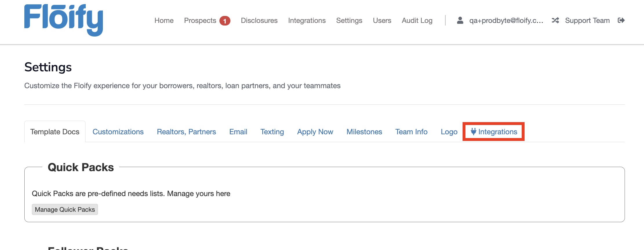Go to Home in the top navigation

coord(164,21)
